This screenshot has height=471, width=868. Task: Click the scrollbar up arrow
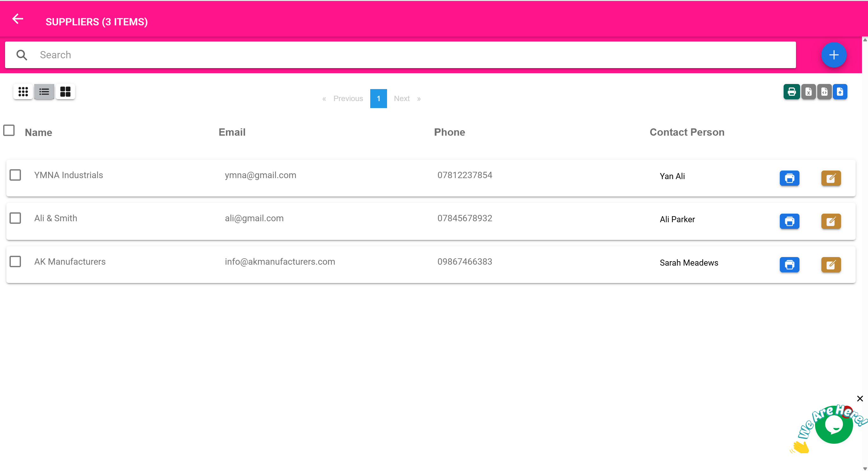click(x=865, y=40)
